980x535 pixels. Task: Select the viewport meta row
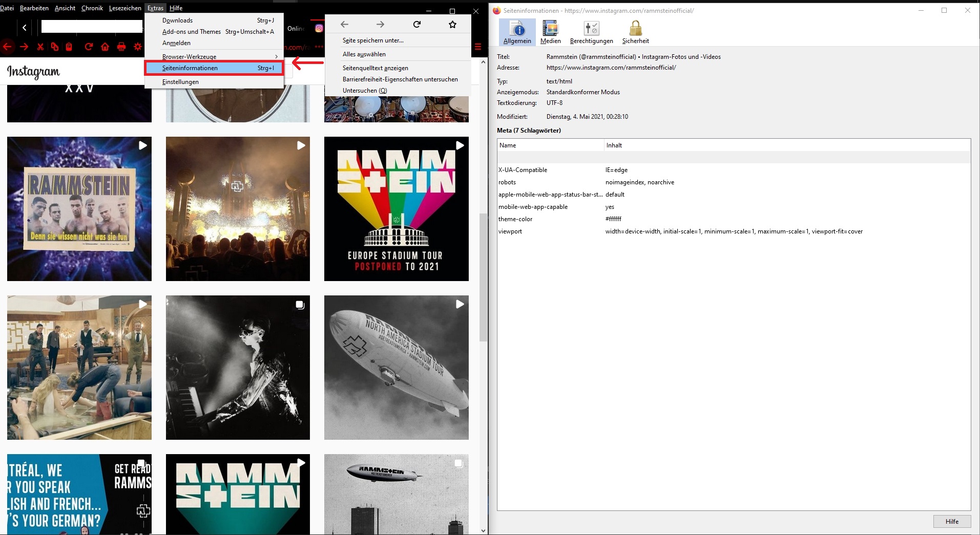pyautogui.click(x=734, y=231)
